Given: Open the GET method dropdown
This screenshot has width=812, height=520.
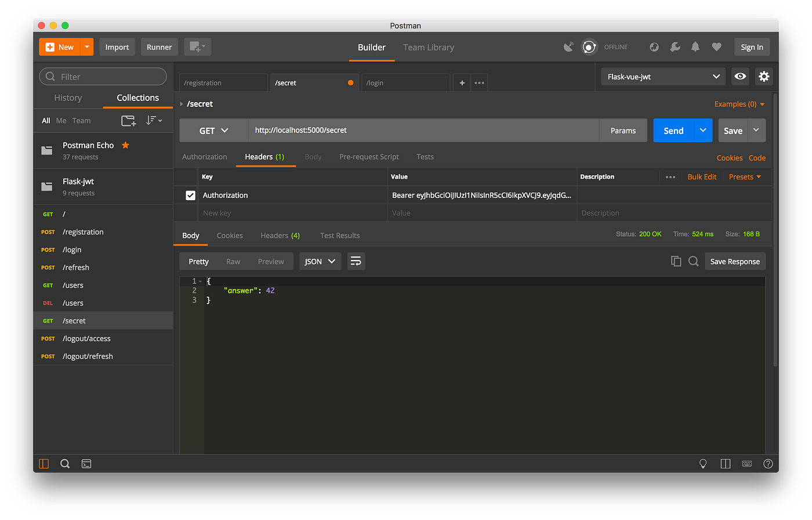Looking at the screenshot, I should (x=214, y=131).
